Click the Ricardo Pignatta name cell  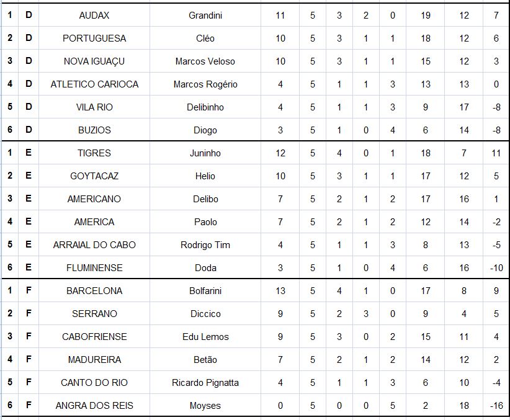tap(205, 383)
